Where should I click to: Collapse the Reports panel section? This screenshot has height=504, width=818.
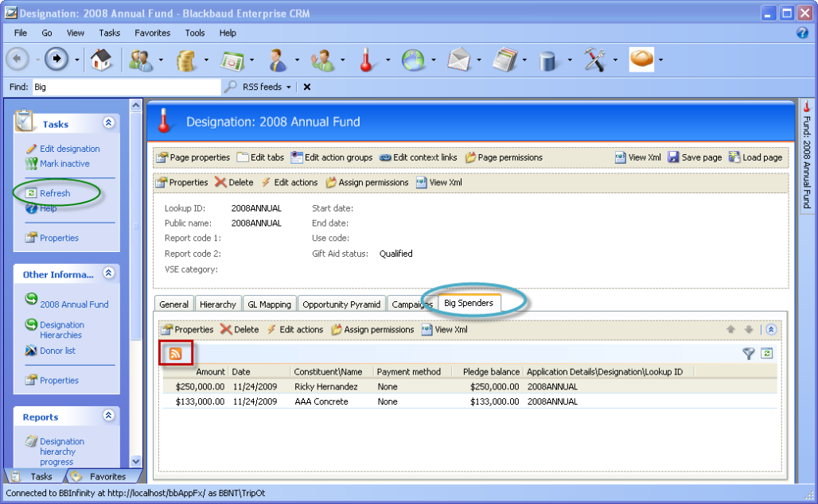108,416
